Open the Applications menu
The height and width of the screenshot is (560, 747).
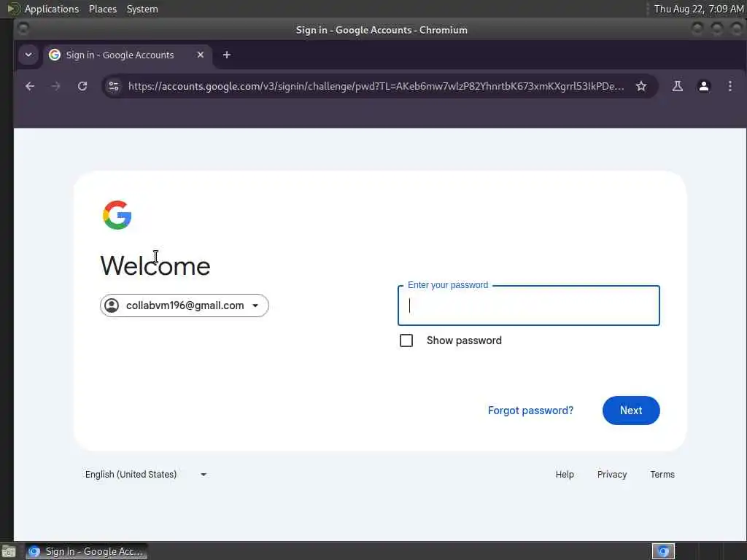tap(52, 9)
